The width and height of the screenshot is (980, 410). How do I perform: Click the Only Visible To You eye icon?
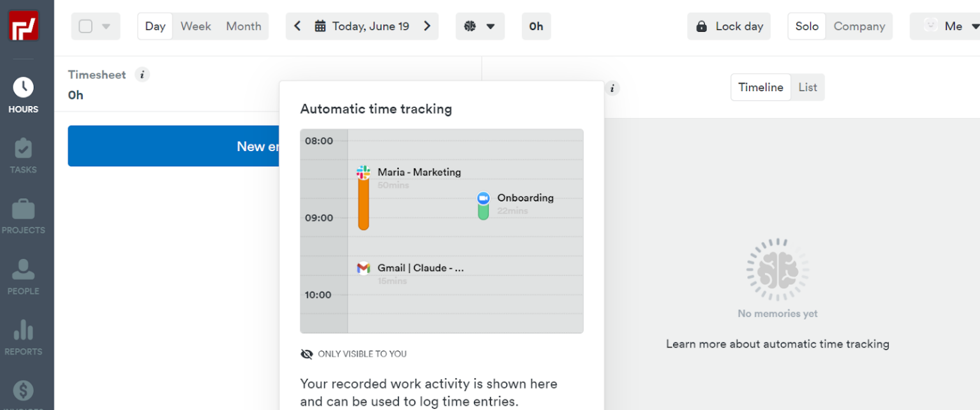[307, 354]
